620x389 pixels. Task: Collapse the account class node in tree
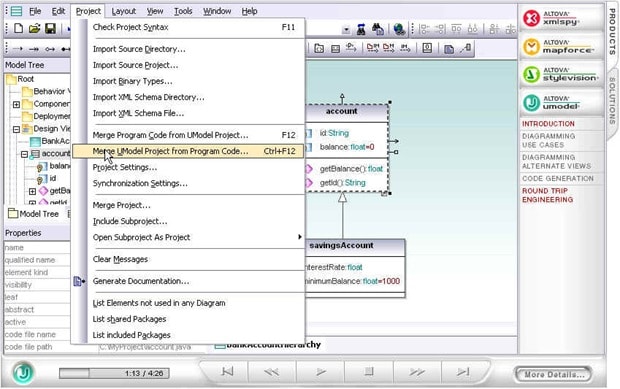click(x=25, y=154)
